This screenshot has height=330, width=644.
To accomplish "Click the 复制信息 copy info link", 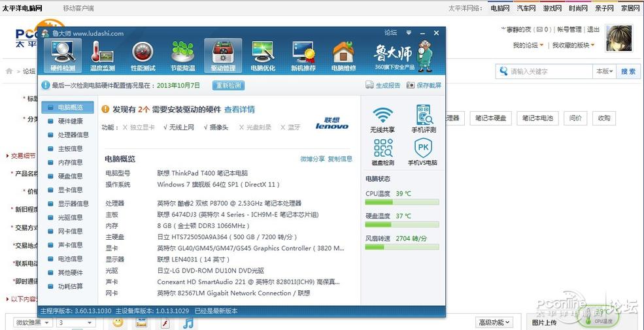I will pos(340,159).
